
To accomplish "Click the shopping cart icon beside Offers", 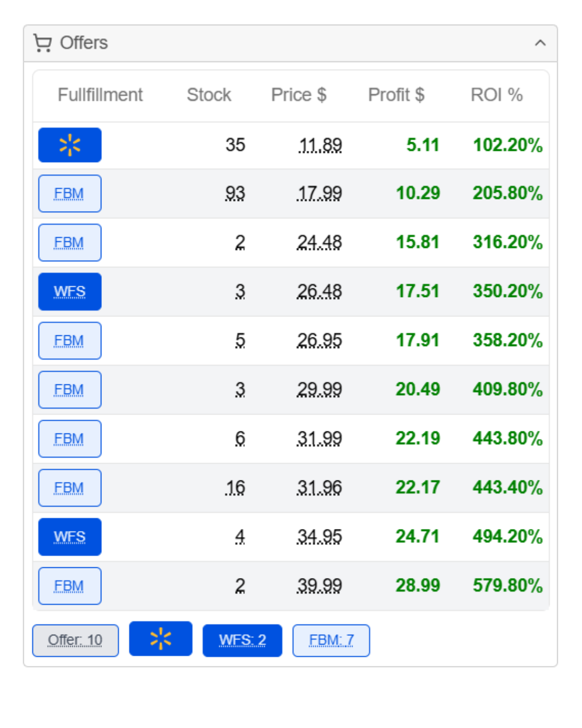I will (x=43, y=43).
